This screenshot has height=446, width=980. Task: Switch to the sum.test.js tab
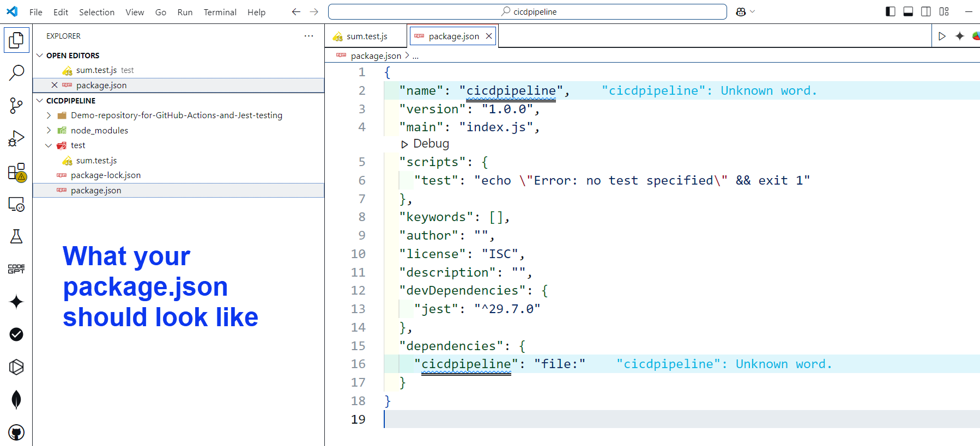click(366, 36)
